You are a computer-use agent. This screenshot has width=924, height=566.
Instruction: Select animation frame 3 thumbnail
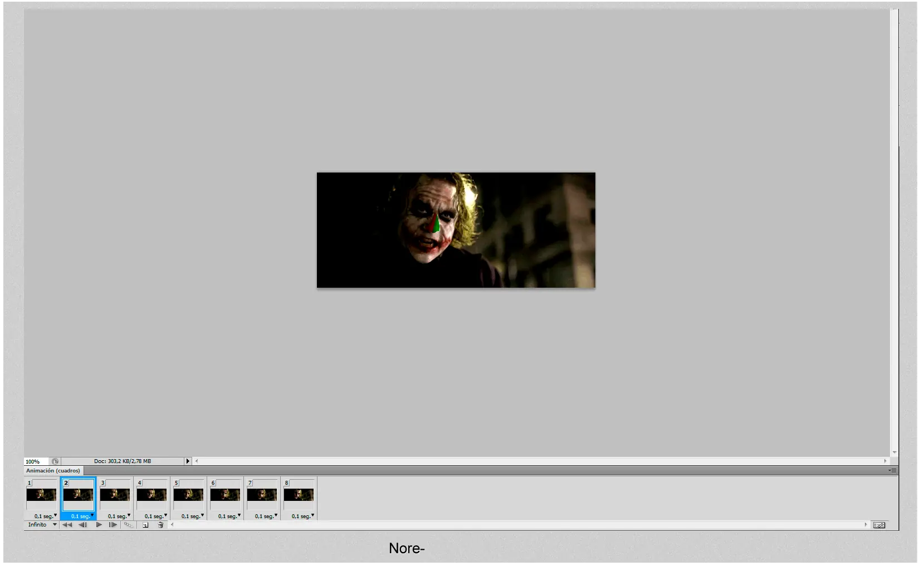pyautogui.click(x=115, y=495)
